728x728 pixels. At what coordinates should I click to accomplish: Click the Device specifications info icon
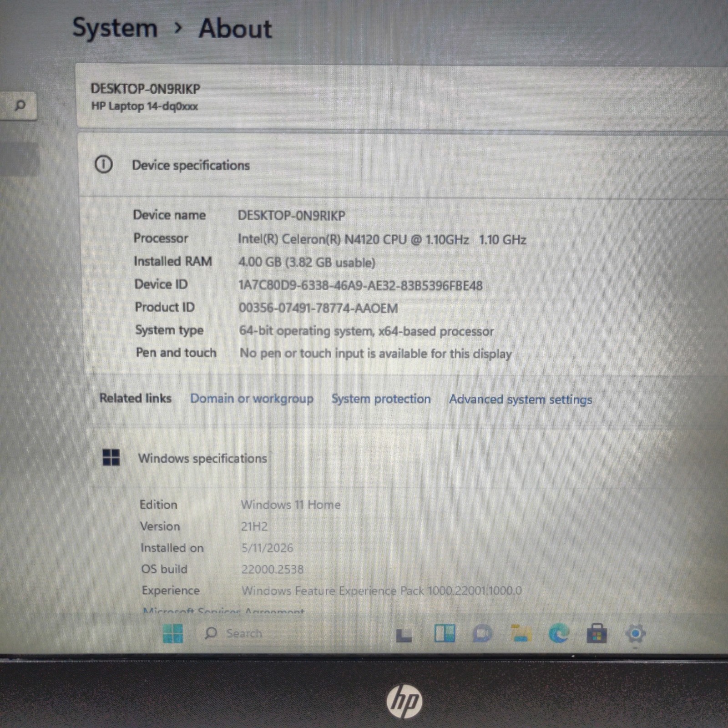point(104,164)
